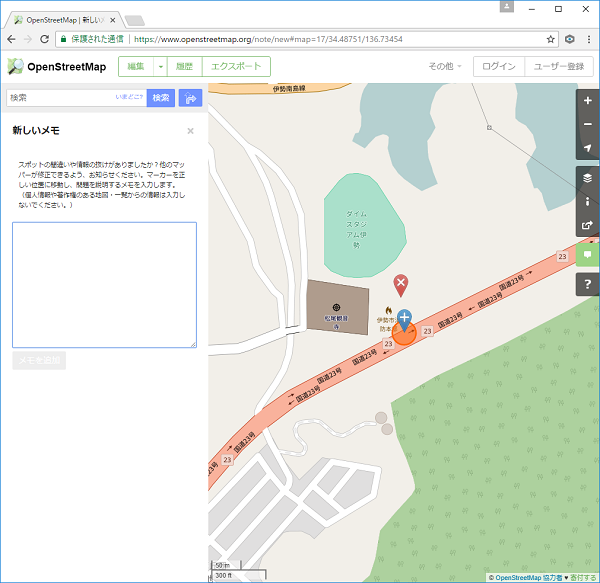Screen dimensions: 600x583
Task: Bookmark the page with the star icon
Action: 551,39
